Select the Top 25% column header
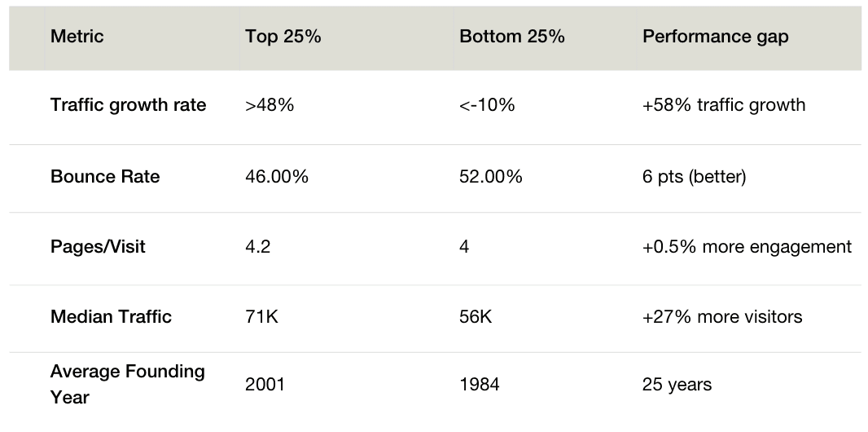This screenshot has width=868, height=432. pos(283,37)
